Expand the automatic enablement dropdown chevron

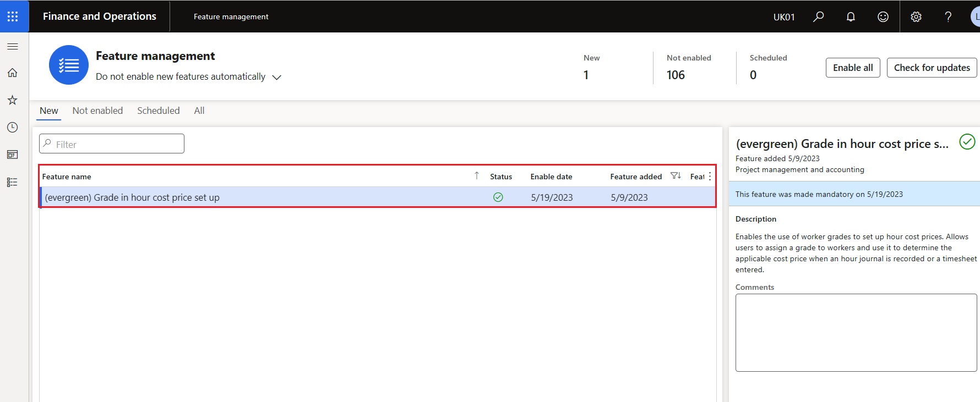pos(277,77)
